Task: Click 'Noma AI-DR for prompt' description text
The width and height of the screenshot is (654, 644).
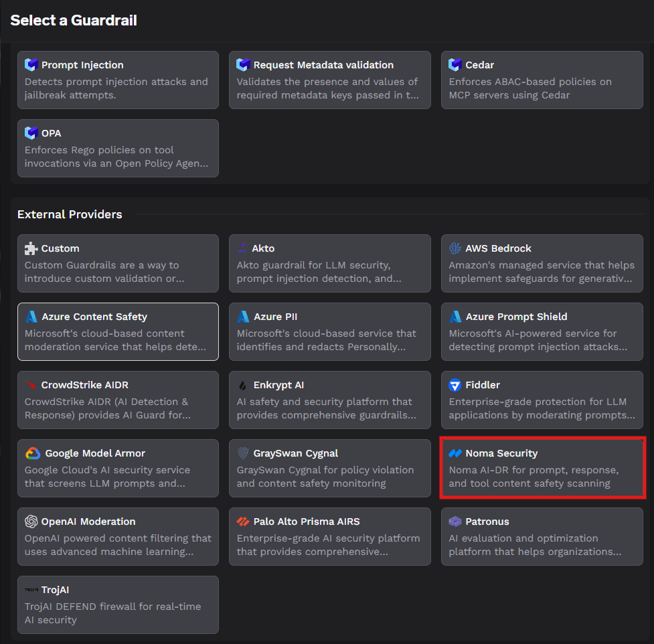Action: (x=534, y=477)
